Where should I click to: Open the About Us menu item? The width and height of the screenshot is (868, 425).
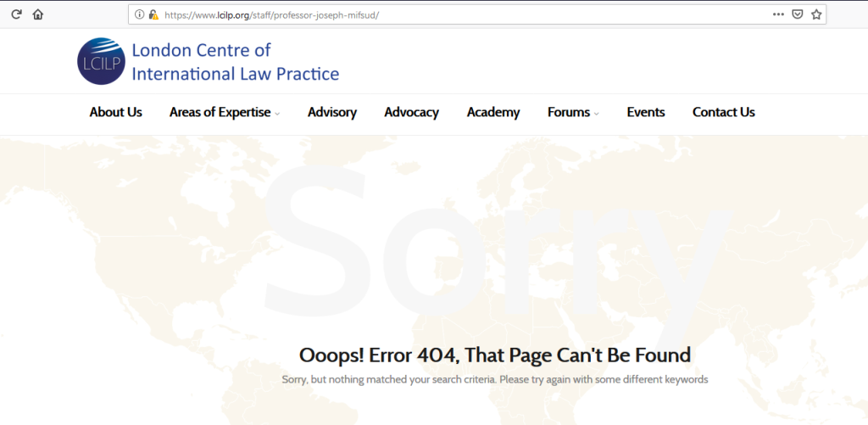[115, 112]
